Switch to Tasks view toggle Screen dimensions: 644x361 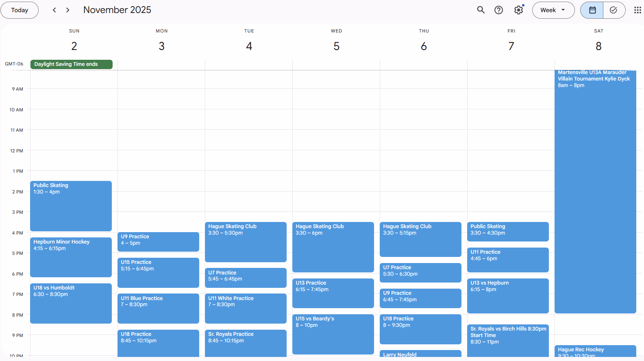point(614,10)
